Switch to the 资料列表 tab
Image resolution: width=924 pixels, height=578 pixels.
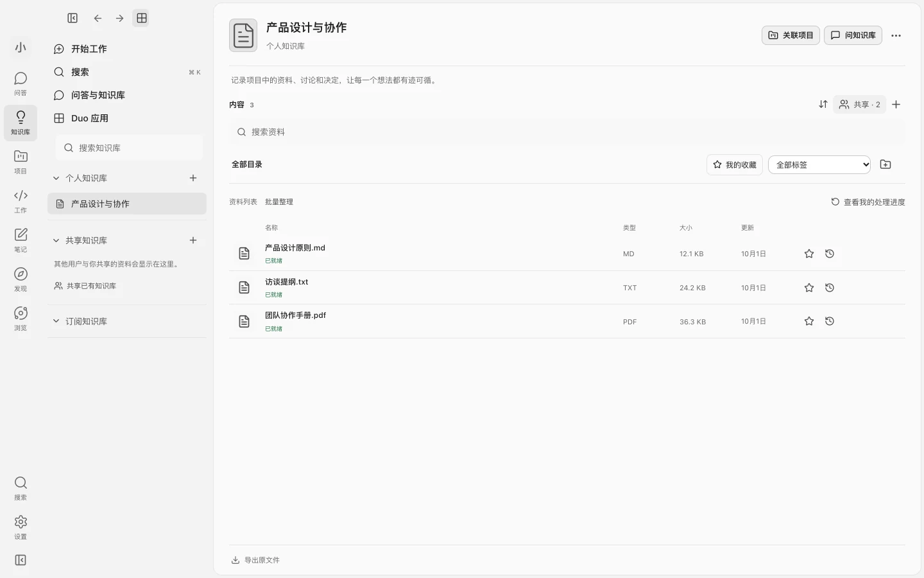click(243, 202)
